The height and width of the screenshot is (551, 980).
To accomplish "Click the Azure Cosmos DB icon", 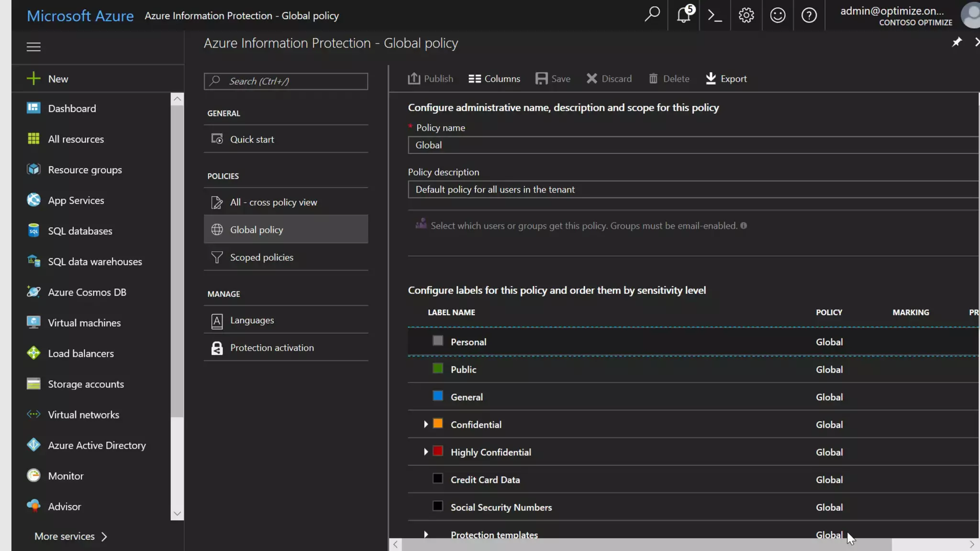I will 33,292.
